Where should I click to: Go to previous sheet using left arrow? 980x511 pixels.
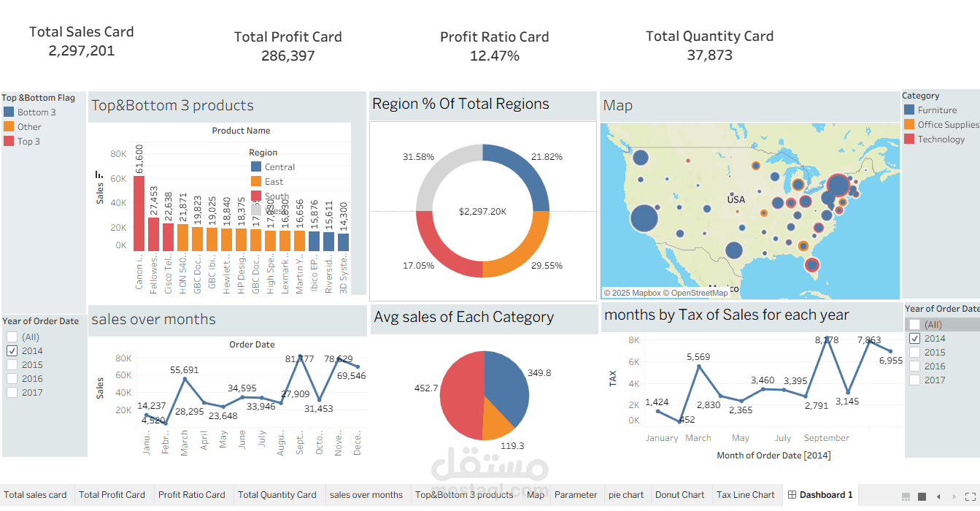[x=938, y=496]
